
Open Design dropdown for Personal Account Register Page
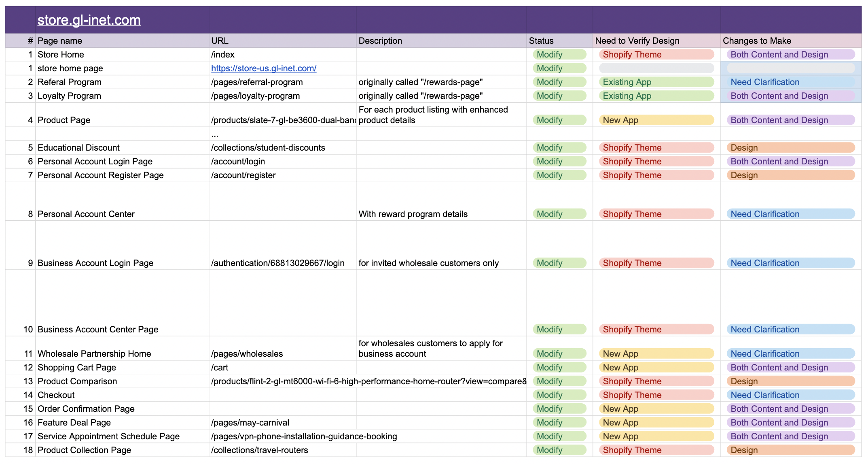point(791,175)
